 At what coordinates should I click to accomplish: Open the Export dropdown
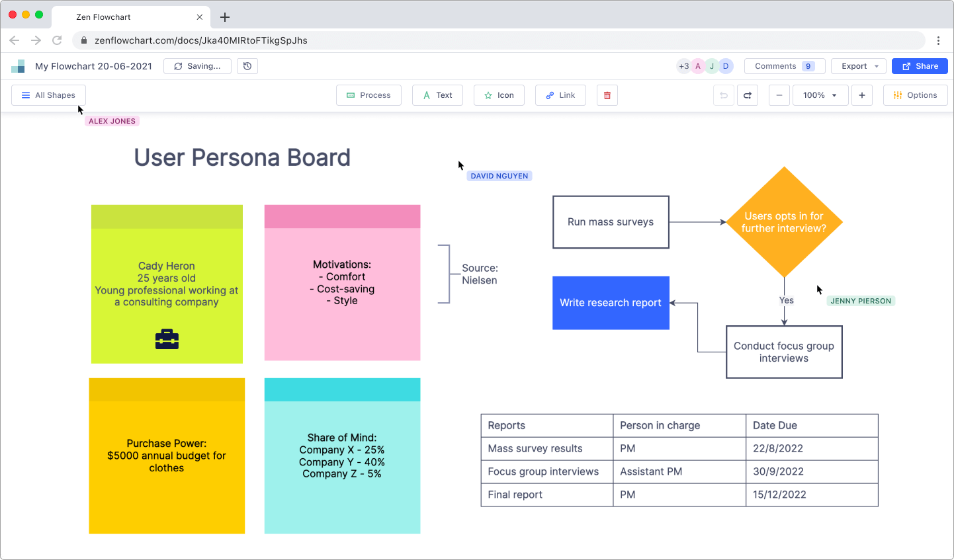point(859,66)
